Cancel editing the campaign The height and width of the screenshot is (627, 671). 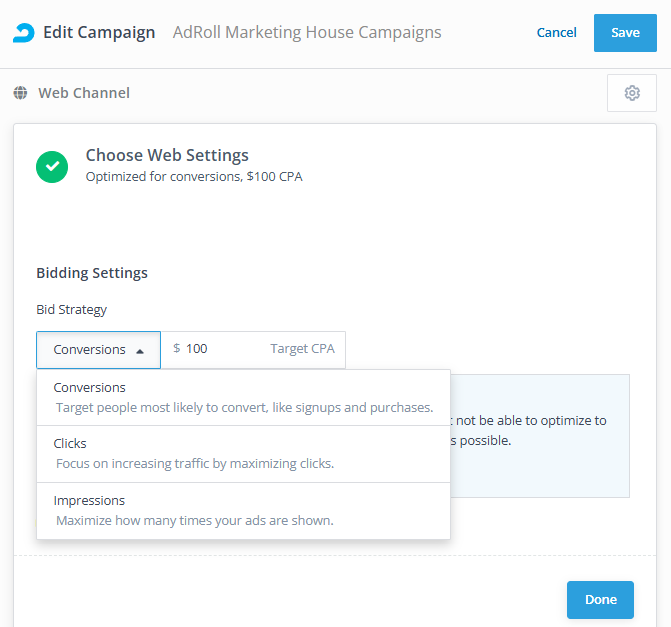click(556, 32)
